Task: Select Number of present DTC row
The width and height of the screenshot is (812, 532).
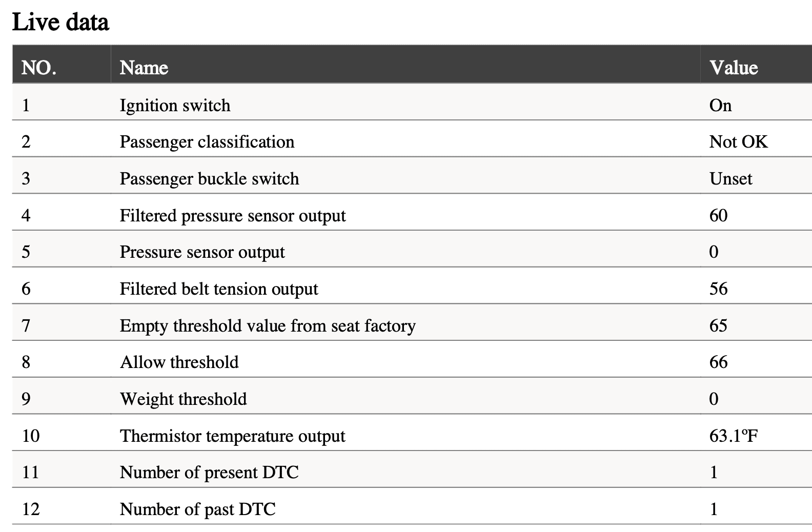Action: [x=412, y=472]
